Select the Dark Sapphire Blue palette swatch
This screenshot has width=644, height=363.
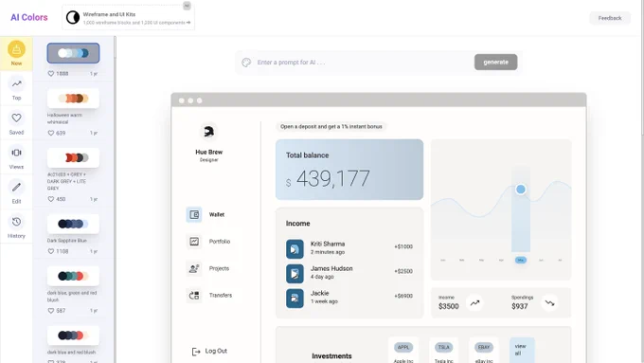(x=73, y=224)
